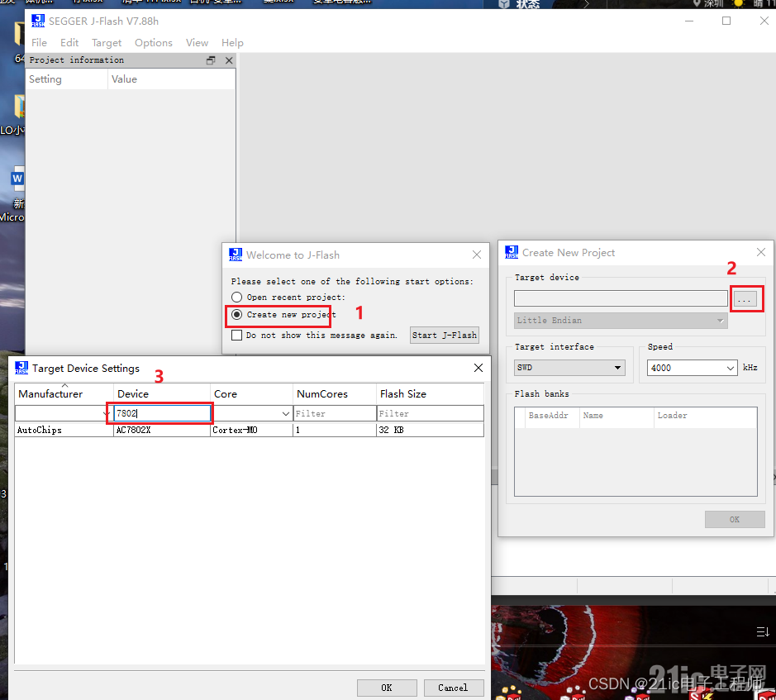The height and width of the screenshot is (700, 776).
Task: Close the Welcome to J-Flash dialog
Action: (477, 255)
